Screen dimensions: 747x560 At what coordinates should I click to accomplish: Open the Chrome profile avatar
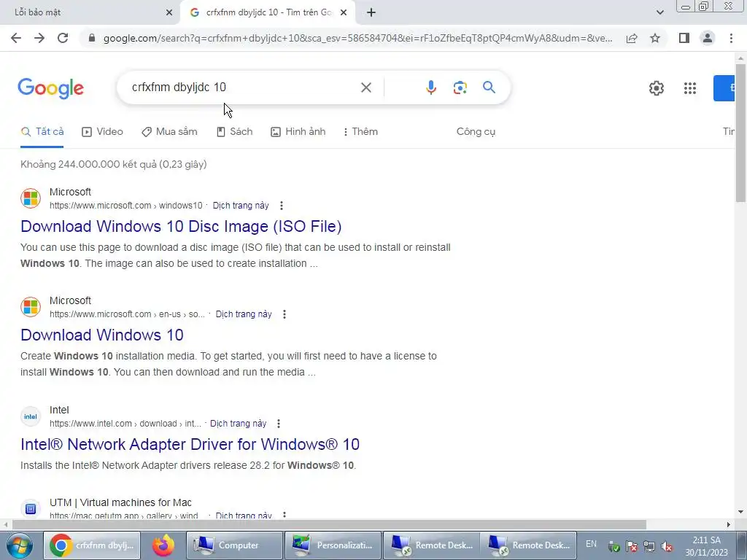click(708, 38)
